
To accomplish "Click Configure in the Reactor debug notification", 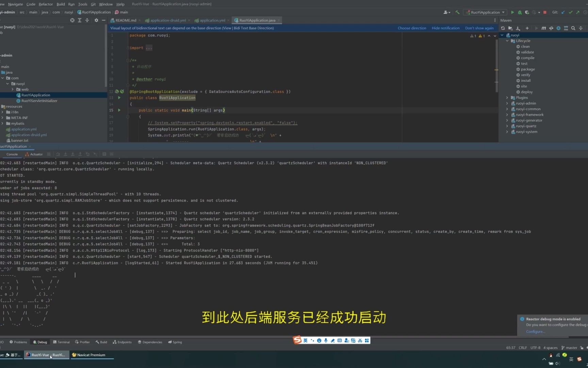I will 536,332.
